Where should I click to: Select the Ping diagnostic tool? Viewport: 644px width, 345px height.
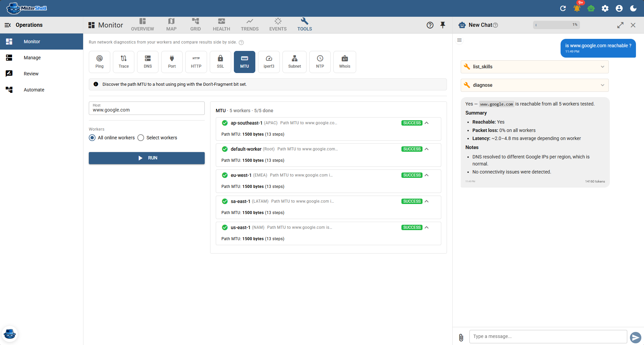click(100, 62)
